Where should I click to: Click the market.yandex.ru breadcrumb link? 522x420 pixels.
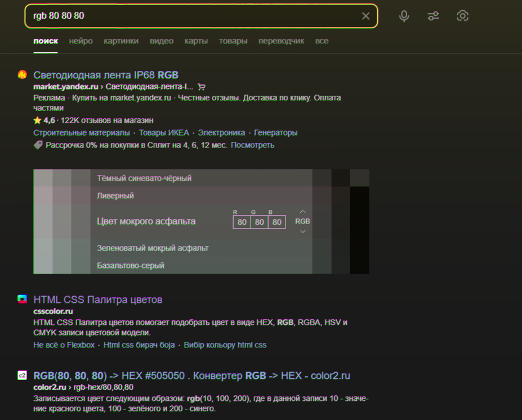[x=65, y=87]
